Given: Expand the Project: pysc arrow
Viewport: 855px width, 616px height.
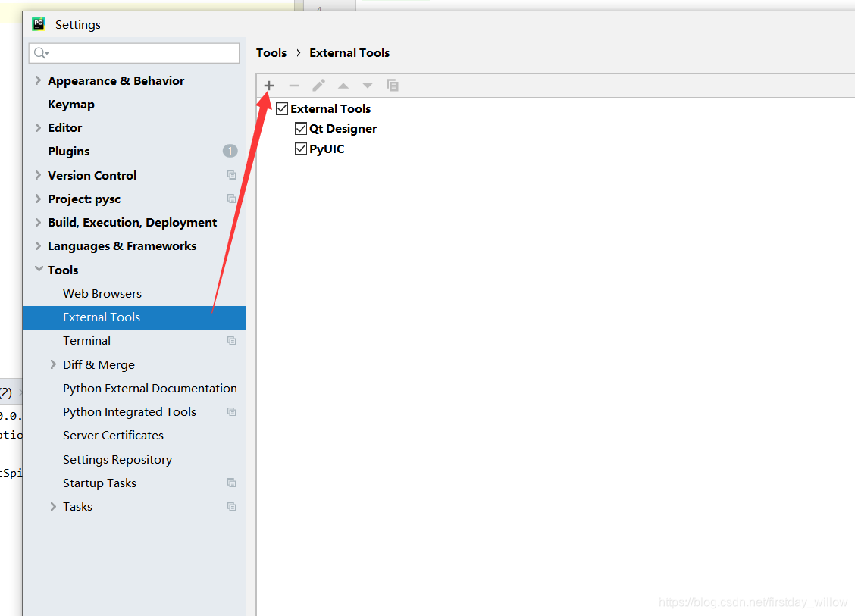Looking at the screenshot, I should click(x=38, y=199).
